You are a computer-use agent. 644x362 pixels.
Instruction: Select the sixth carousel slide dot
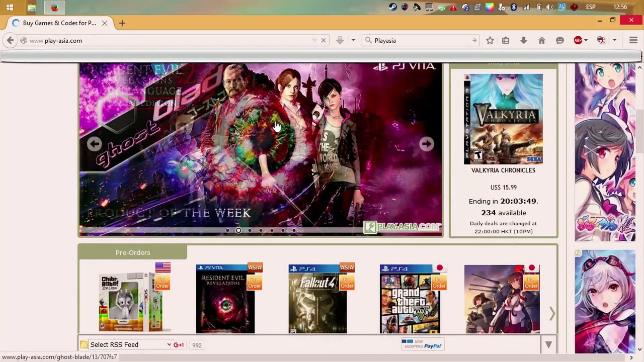283,231
